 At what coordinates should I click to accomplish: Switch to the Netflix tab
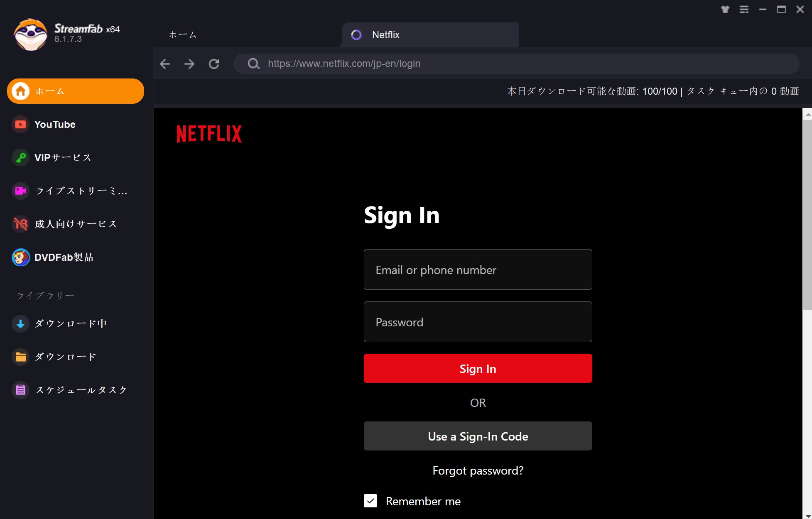click(430, 35)
